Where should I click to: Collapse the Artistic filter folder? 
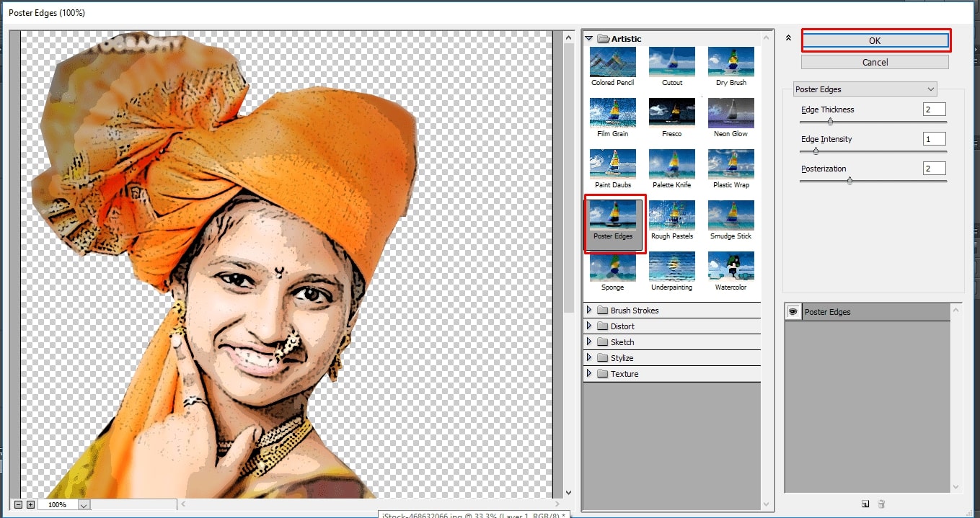coord(589,38)
